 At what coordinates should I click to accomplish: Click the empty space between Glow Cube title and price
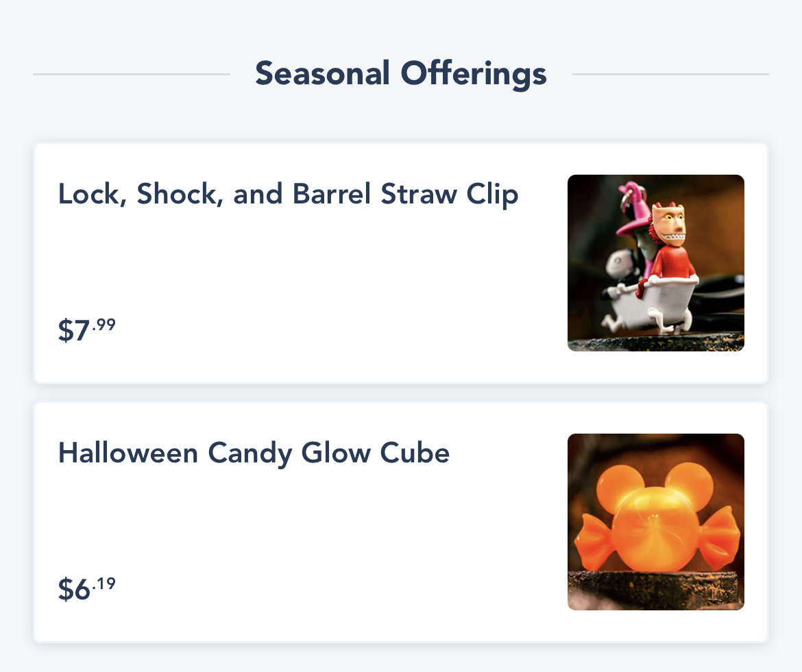point(288,522)
